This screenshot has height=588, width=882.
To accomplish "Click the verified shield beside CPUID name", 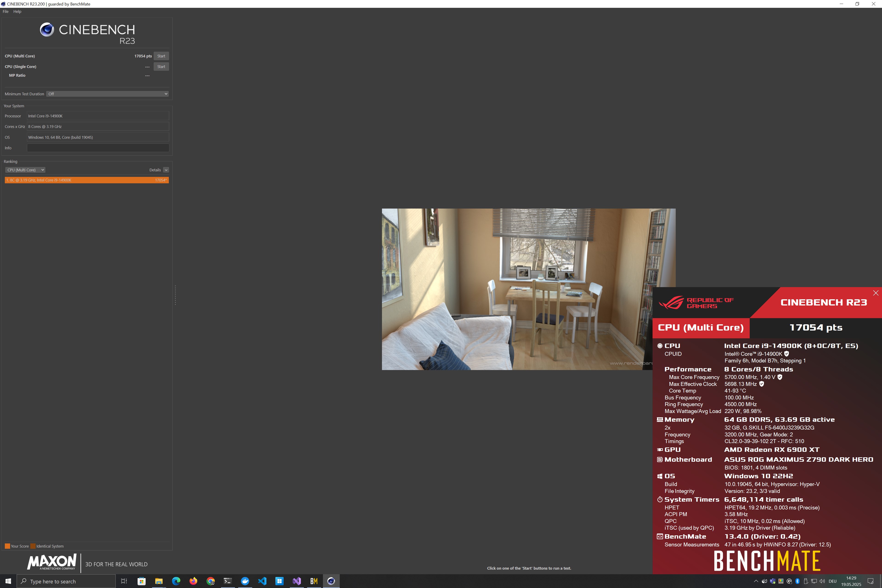I will [x=786, y=354].
